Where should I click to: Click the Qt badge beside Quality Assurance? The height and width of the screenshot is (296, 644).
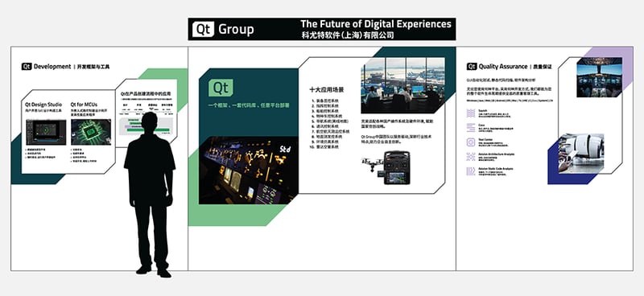pos(472,67)
